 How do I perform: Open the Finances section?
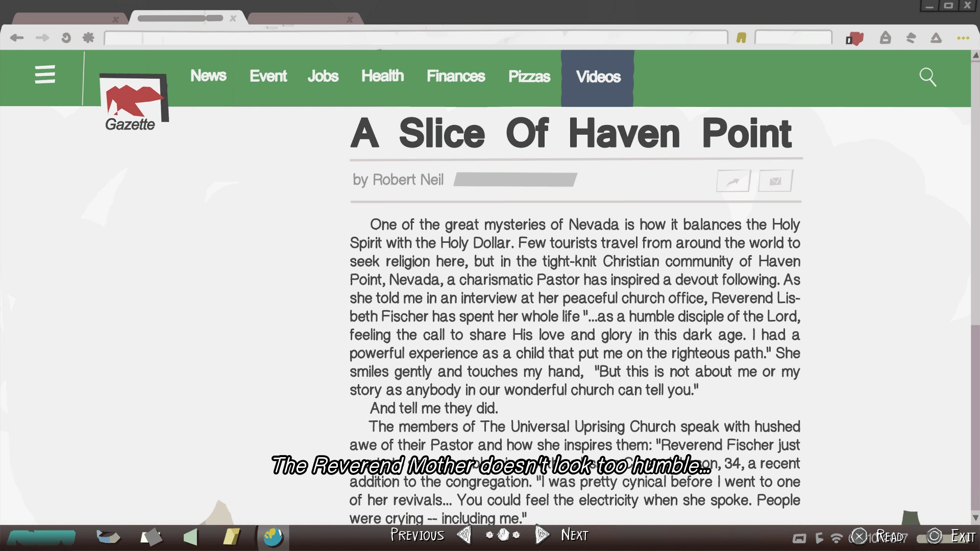[x=455, y=77]
